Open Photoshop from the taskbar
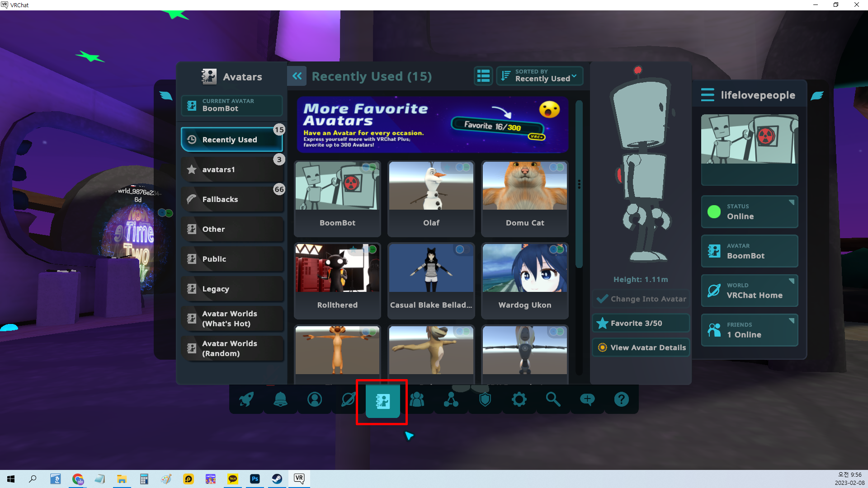The height and width of the screenshot is (488, 868). coord(255,479)
